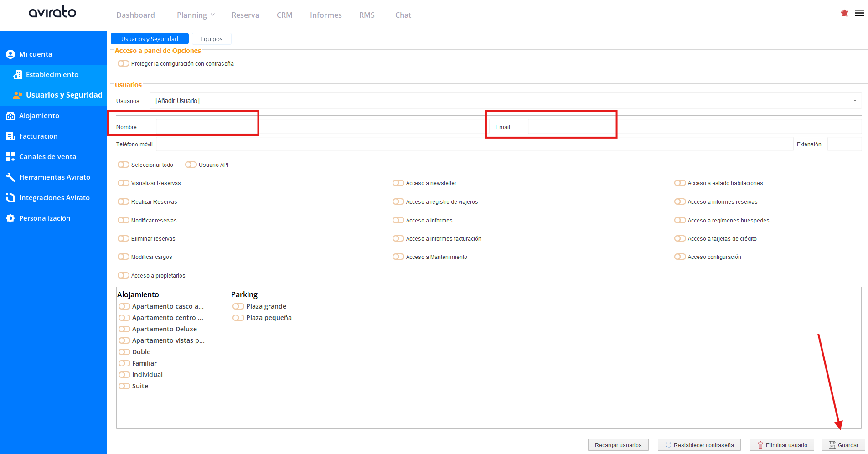Viewport: 868px width, 454px height.
Task: Toggle the Usuario API switch
Action: pos(191,165)
